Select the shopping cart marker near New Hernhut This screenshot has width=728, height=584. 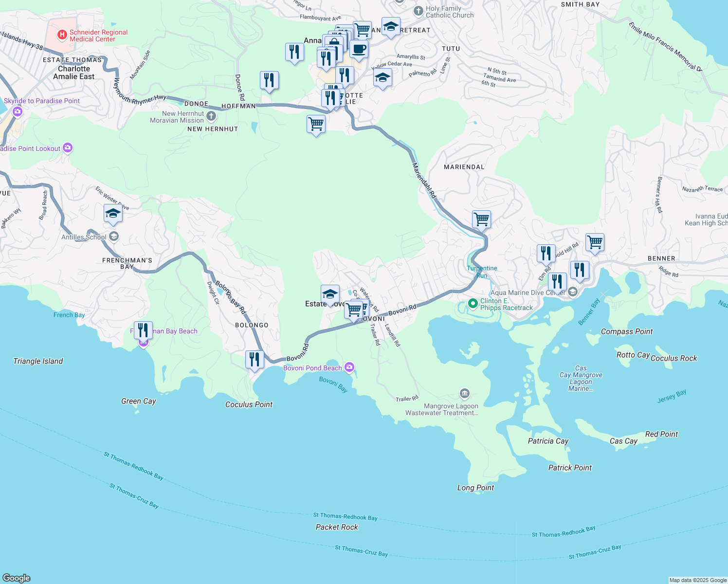(x=316, y=125)
